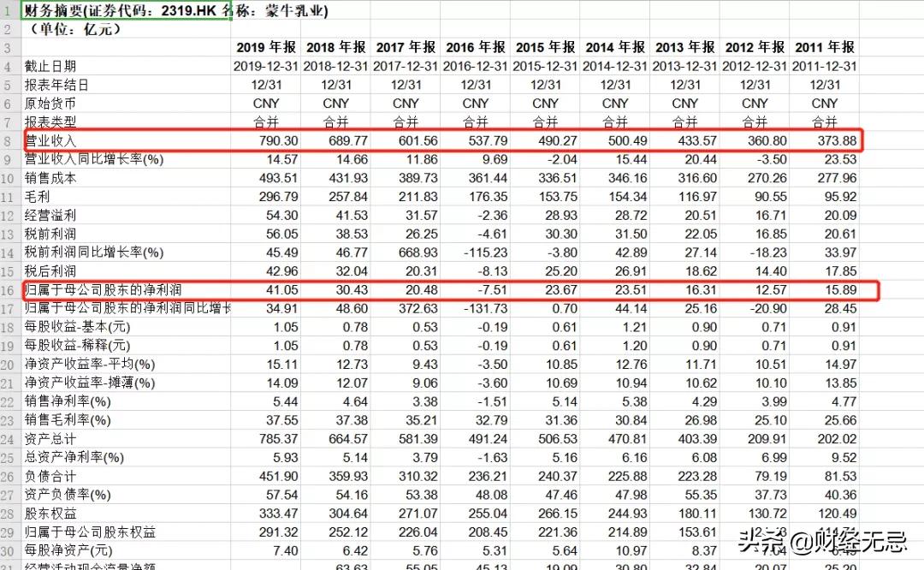Screen dimensions: 924x570
Task: Click the 销售毛利率 label cell
Action: tap(60, 419)
